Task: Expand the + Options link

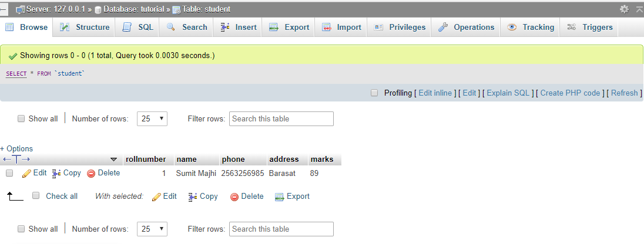Action: (x=16, y=148)
